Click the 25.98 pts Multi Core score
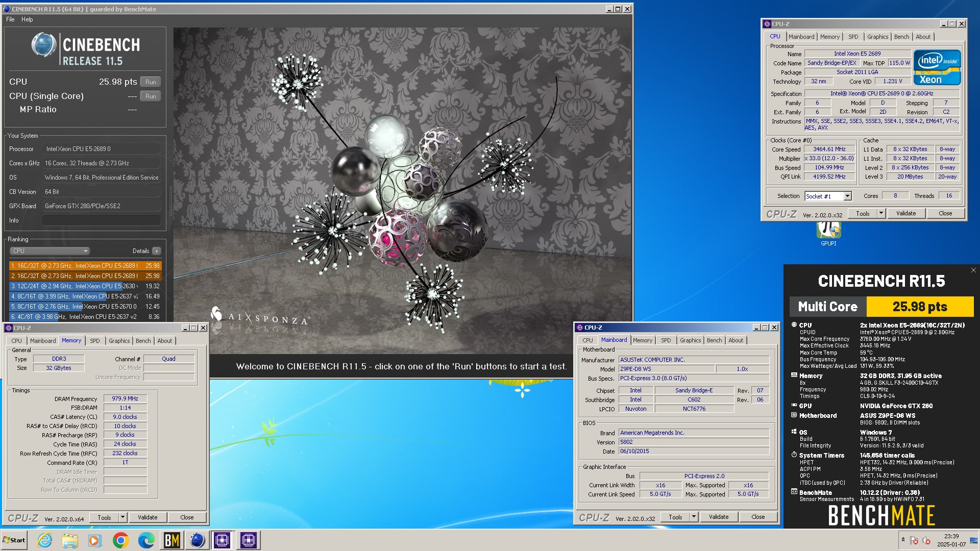This screenshot has width=980, height=551. 920,307
